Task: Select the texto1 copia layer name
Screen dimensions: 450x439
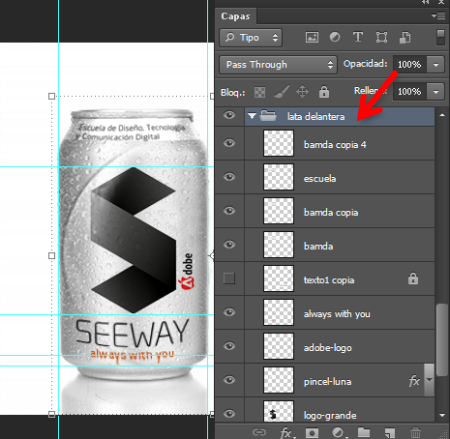Action: (x=329, y=280)
